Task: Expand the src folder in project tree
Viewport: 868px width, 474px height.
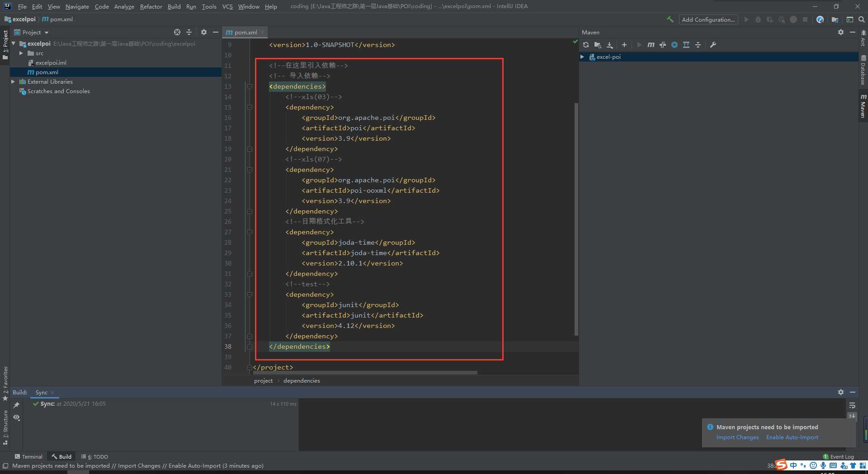Action: pyautogui.click(x=21, y=53)
